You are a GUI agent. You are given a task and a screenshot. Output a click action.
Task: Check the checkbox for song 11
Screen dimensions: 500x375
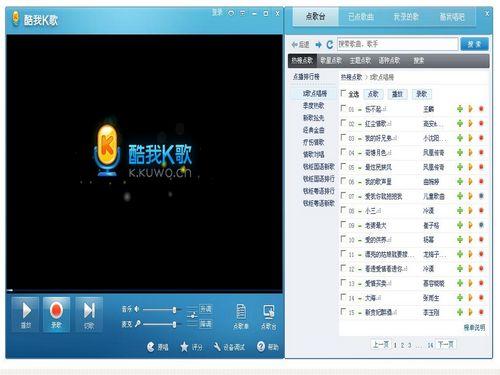(x=343, y=253)
